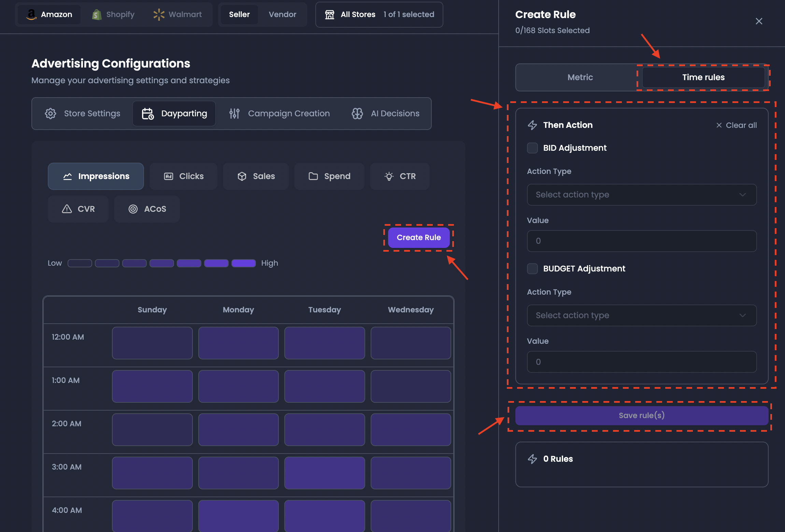The width and height of the screenshot is (785, 532).
Task: Switch account type to Vendor
Action: pyautogui.click(x=282, y=14)
